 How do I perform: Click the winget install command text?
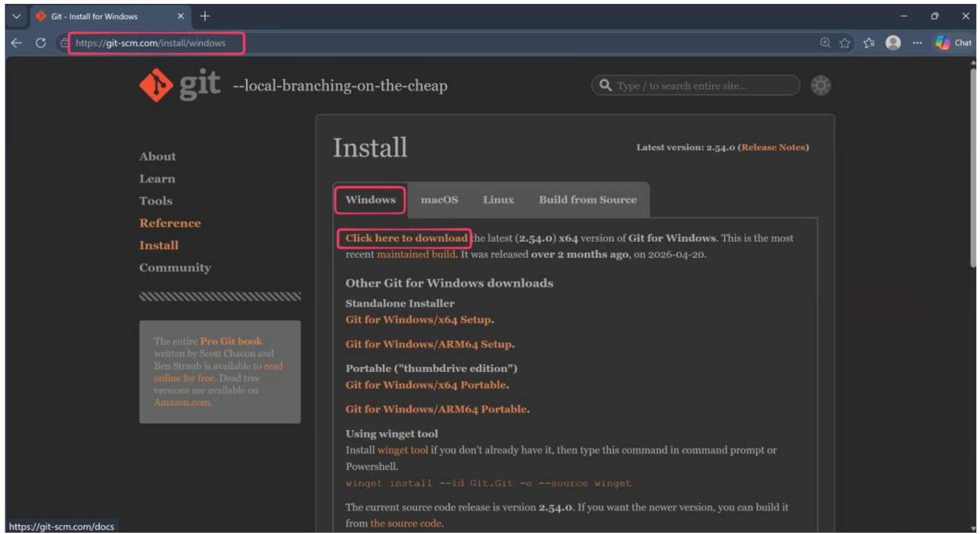pos(488,483)
